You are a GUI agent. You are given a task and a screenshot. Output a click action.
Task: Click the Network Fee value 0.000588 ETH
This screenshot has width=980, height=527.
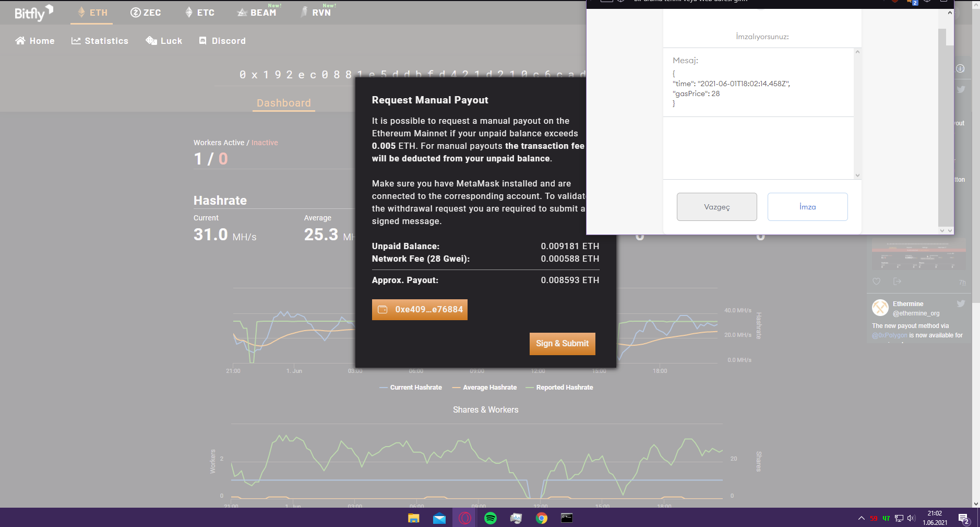click(570, 259)
